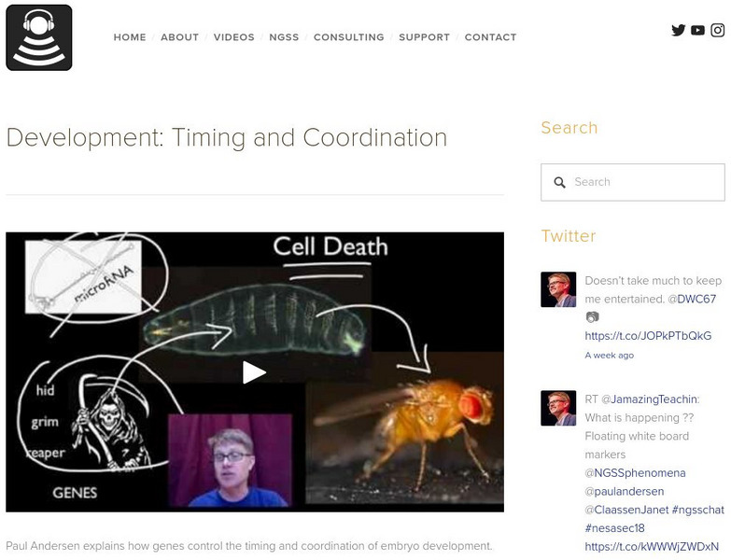The width and height of the screenshot is (731, 560).
Task: Click the #ngsschat hashtag
Action: [x=698, y=510]
